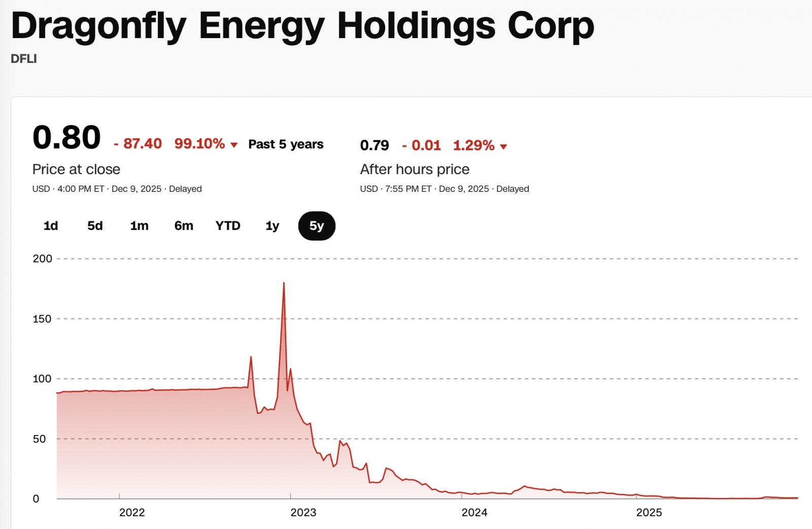Click red down arrow beside 99.10%
Image resolution: width=812 pixels, height=529 pixels.
click(234, 146)
